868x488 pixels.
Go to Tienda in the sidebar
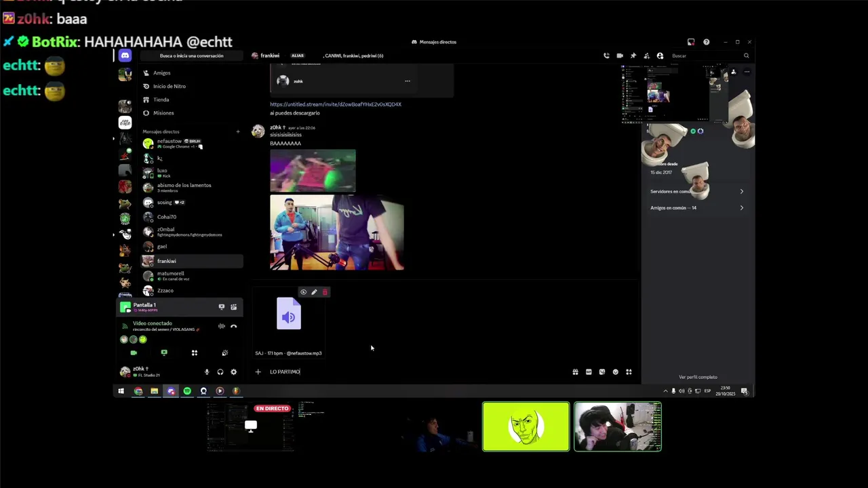[x=192, y=100]
